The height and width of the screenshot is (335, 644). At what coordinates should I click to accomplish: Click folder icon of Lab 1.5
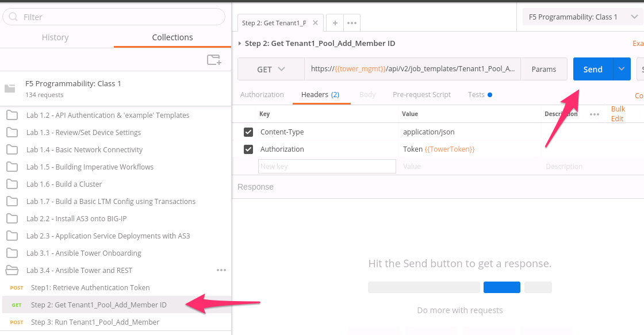tap(12, 167)
